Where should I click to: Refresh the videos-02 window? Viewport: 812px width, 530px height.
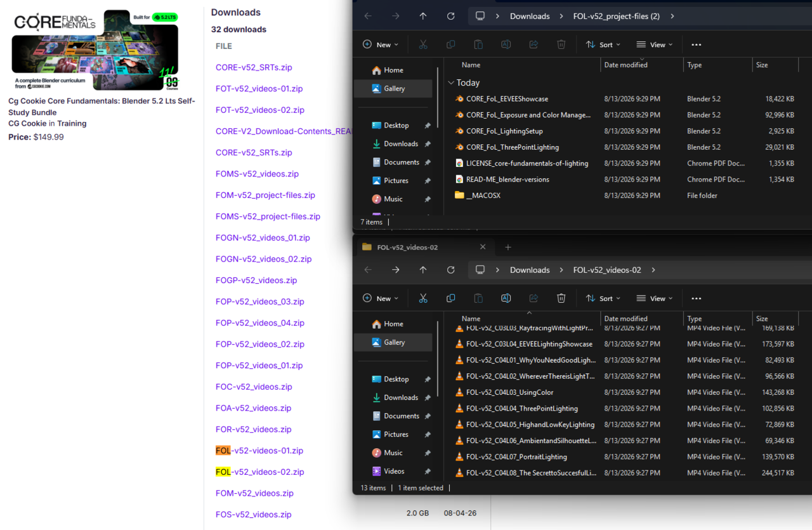[x=450, y=270]
